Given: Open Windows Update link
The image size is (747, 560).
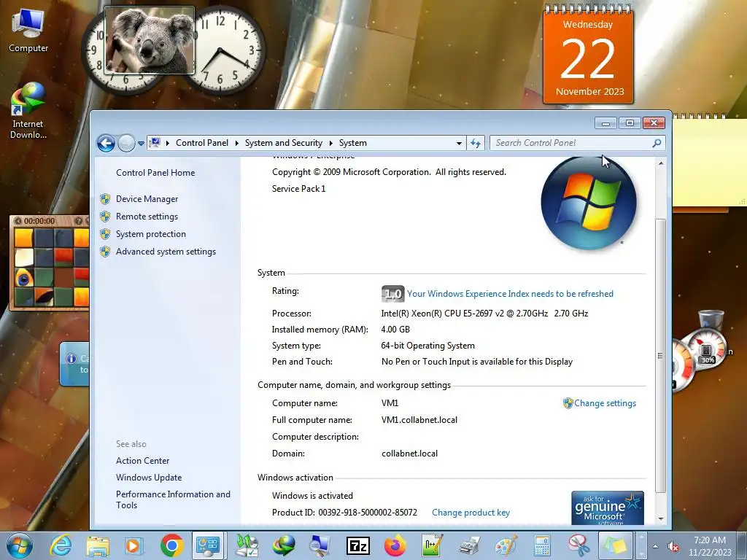Looking at the screenshot, I should click(149, 478).
